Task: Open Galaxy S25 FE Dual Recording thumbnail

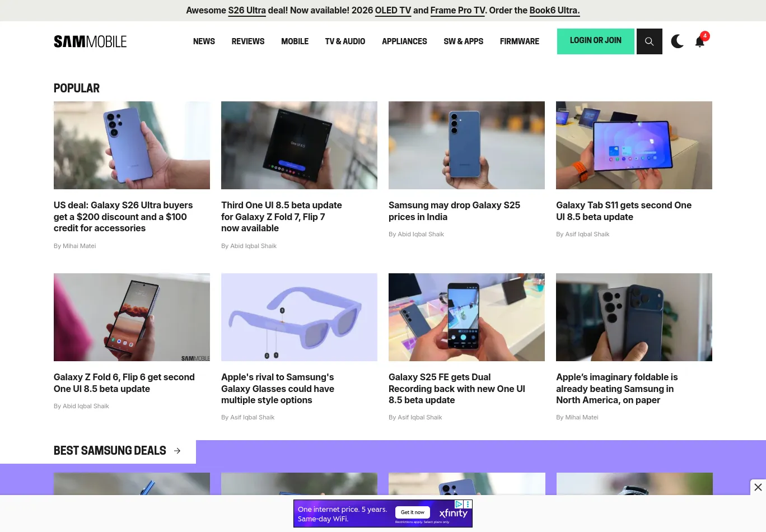Action: point(466,317)
